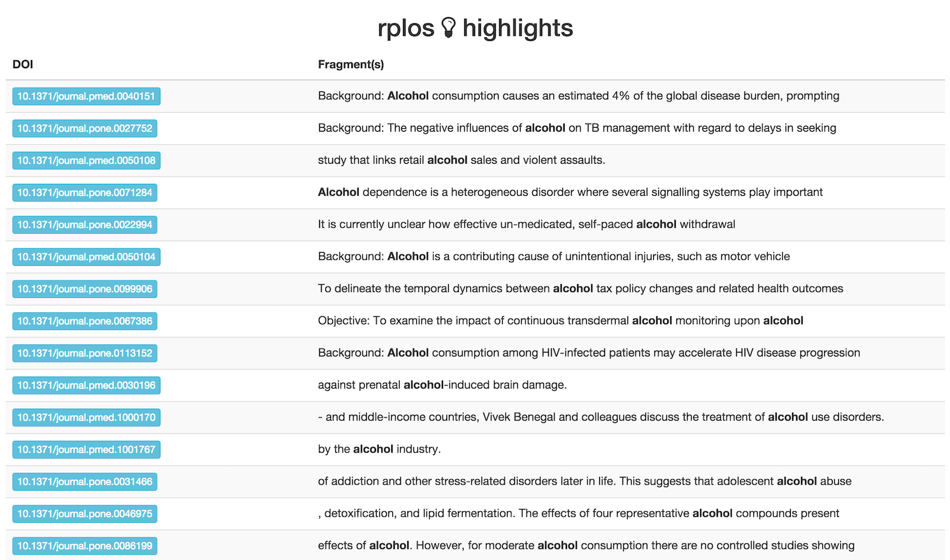This screenshot has height=560, width=950.
Task: Follow link 10.1371/journal.pmed.1000170
Action: (86, 417)
